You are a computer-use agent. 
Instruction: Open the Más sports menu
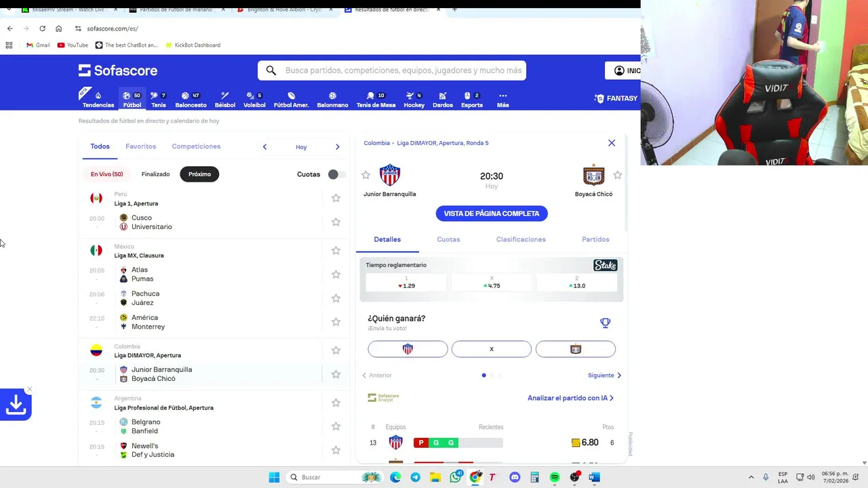click(x=502, y=100)
